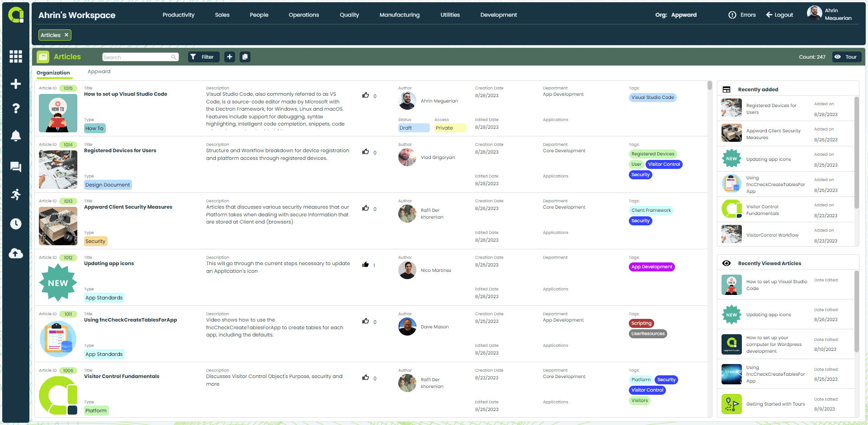The height and width of the screenshot is (425, 868).
Task: Open the clock history icon in sidebar
Action: (x=16, y=224)
